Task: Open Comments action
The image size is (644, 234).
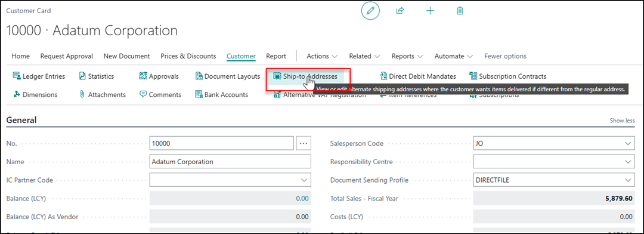Action: coord(160,94)
